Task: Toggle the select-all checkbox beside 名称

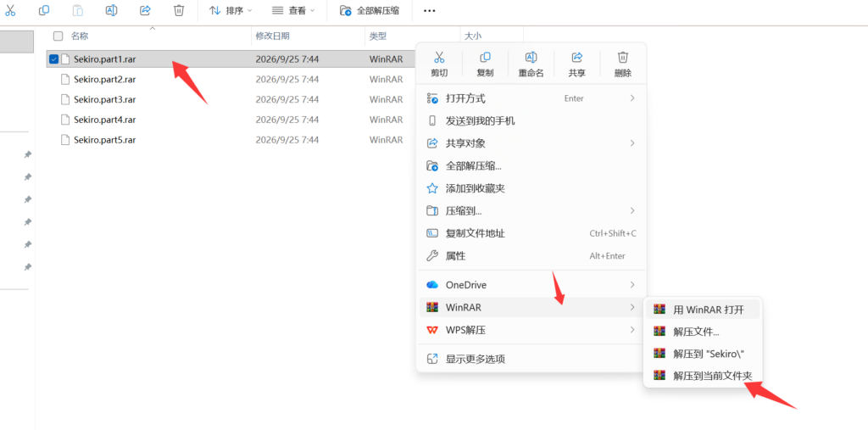Action: coord(58,36)
